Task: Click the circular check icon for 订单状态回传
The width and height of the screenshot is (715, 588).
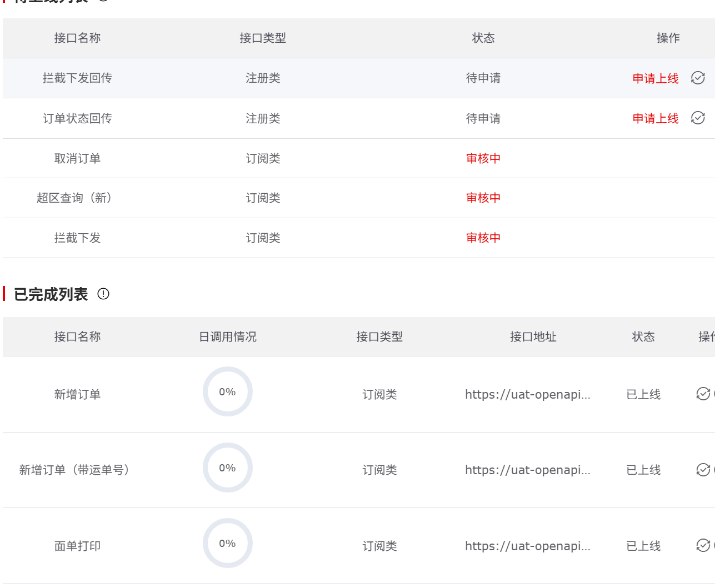Action: click(x=698, y=118)
